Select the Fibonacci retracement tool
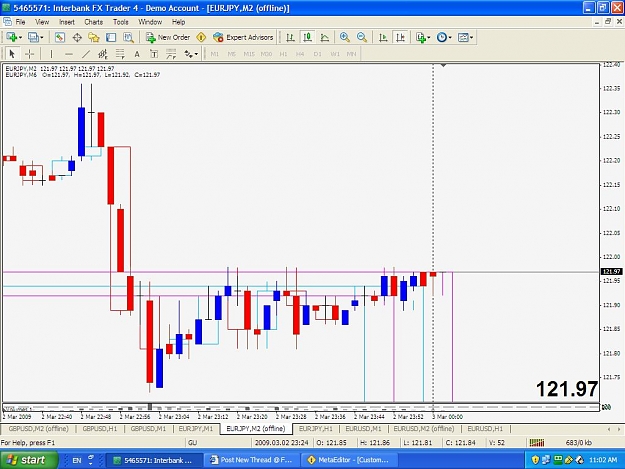This screenshot has width=625, height=469. pos(120,54)
